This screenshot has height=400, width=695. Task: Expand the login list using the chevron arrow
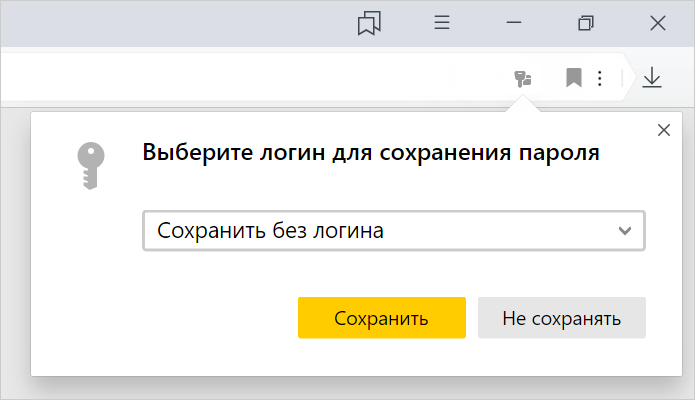pos(626,231)
